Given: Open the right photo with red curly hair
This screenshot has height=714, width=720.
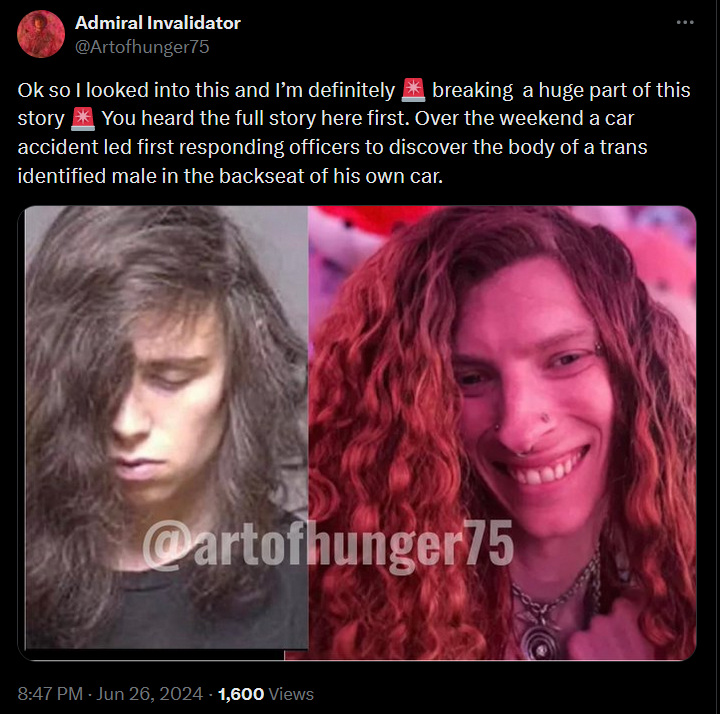Looking at the screenshot, I should click(x=502, y=433).
